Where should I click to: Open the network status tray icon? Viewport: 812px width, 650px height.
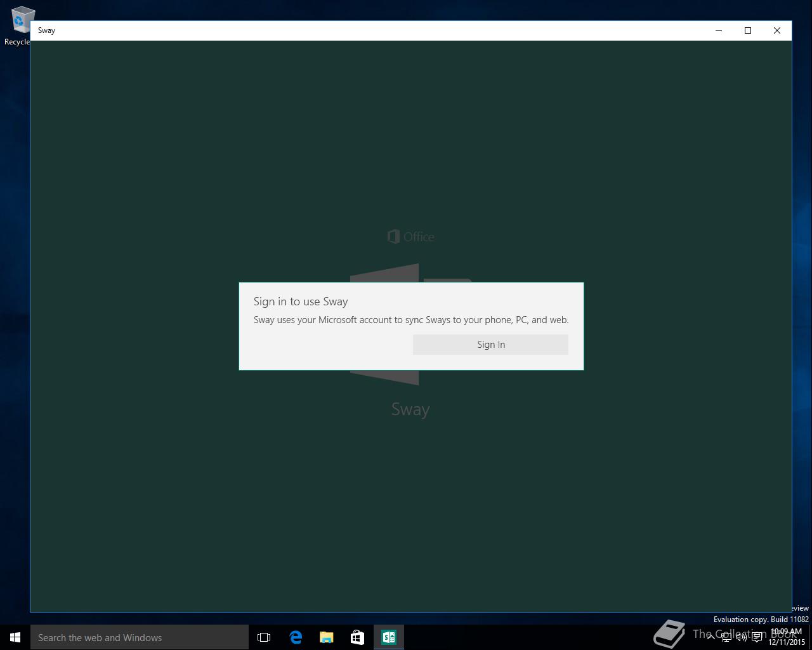tap(726, 637)
